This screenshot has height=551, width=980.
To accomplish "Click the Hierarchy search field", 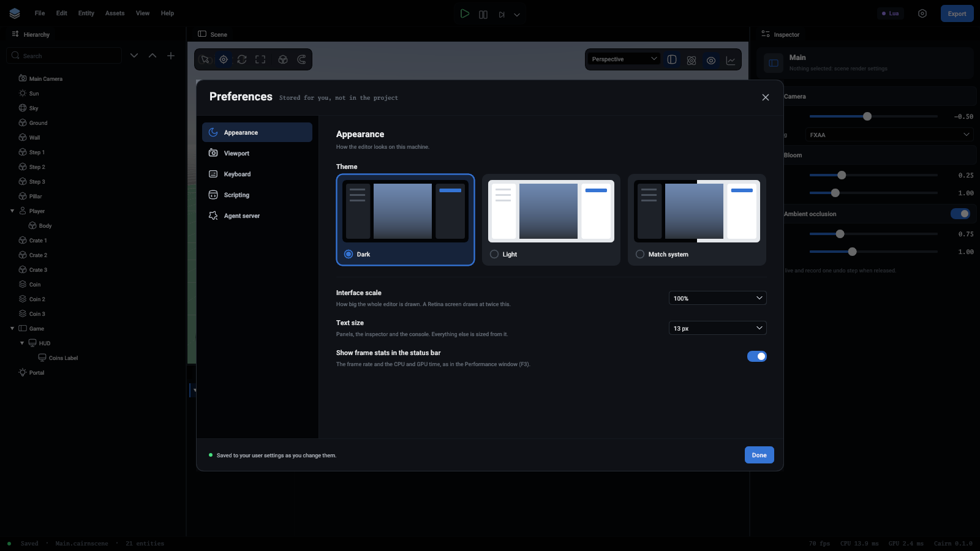I will (x=64, y=56).
